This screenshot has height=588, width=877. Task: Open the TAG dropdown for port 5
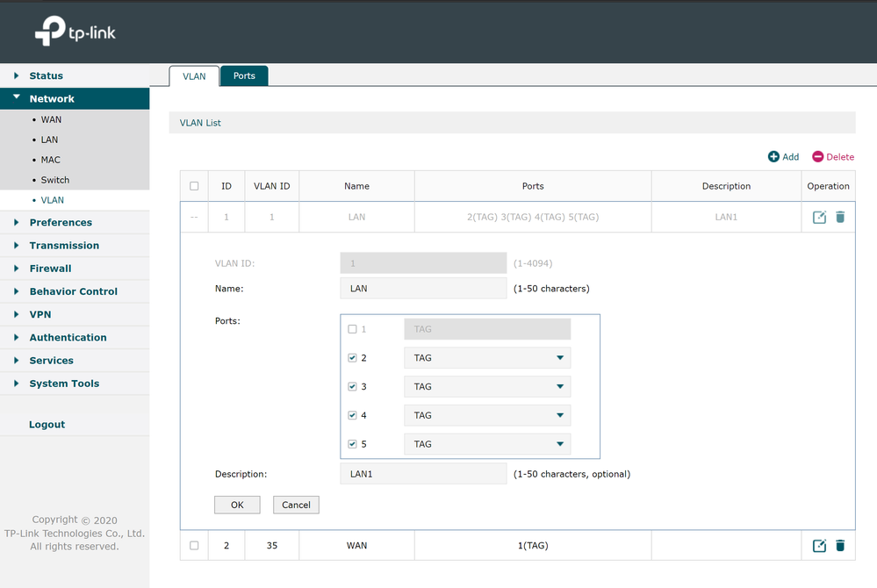coord(487,444)
